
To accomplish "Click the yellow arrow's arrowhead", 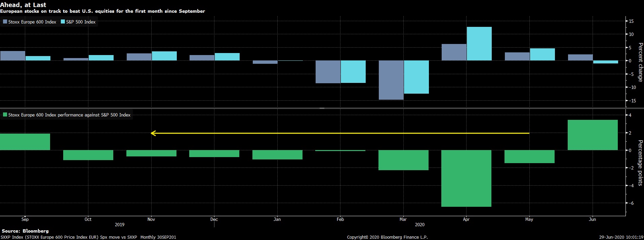I will point(153,133).
